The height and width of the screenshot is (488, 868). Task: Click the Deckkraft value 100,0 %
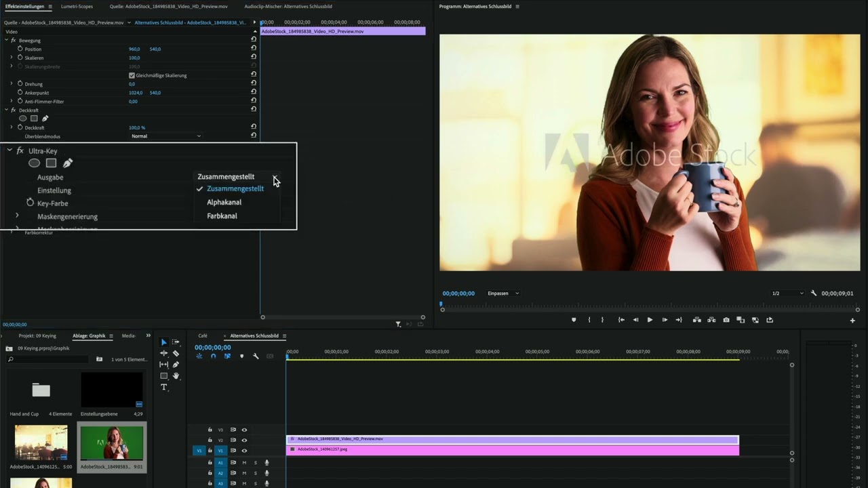pyautogui.click(x=137, y=127)
